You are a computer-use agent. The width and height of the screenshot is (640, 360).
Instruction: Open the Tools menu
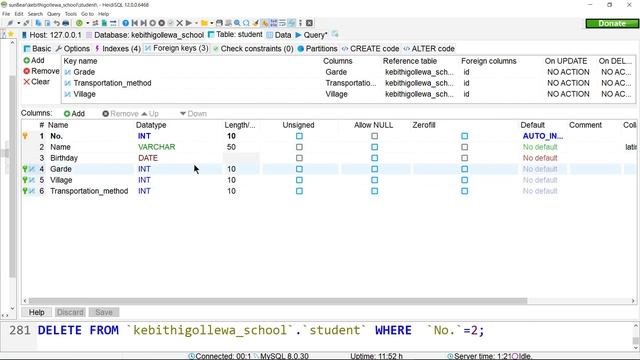pyautogui.click(x=71, y=14)
